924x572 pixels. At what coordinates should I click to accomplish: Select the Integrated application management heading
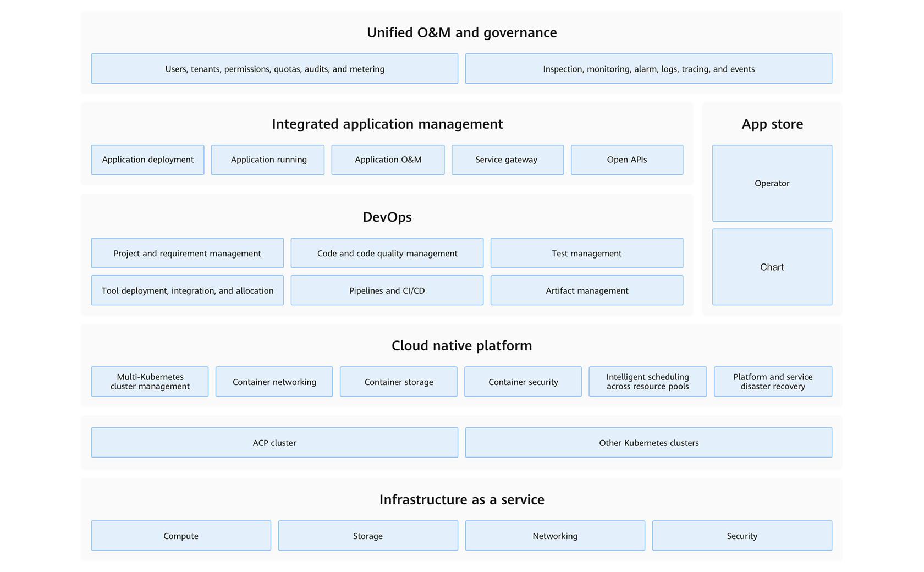pos(387,124)
